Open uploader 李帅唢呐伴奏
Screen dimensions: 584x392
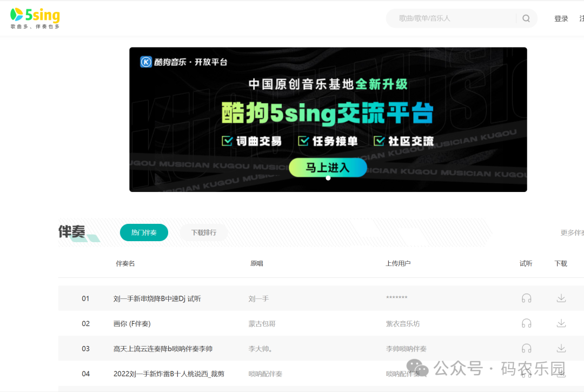point(406,349)
